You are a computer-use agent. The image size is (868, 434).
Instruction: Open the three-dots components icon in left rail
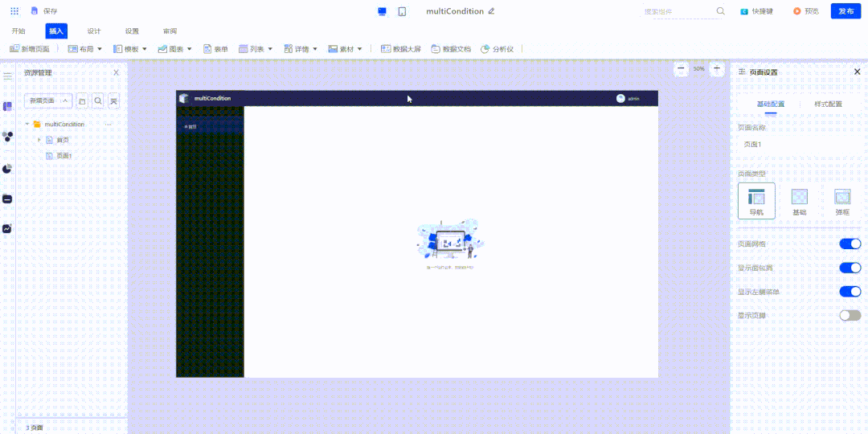[7, 137]
